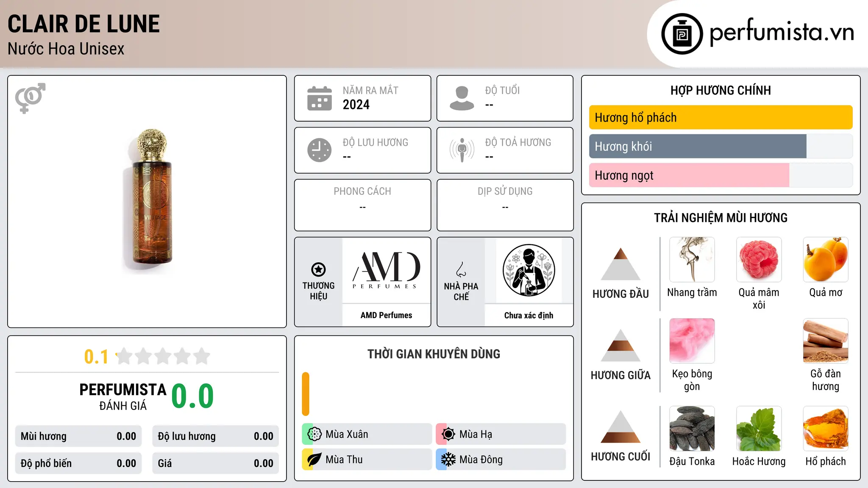Click the Giá 0.00 rating cell

click(215, 463)
